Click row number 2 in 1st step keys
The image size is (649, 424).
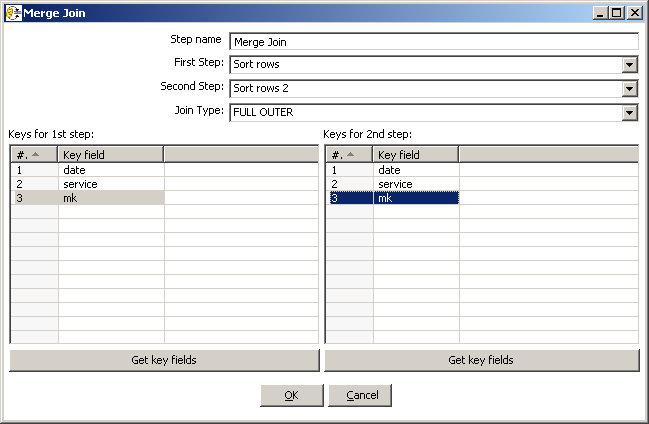(x=35, y=184)
